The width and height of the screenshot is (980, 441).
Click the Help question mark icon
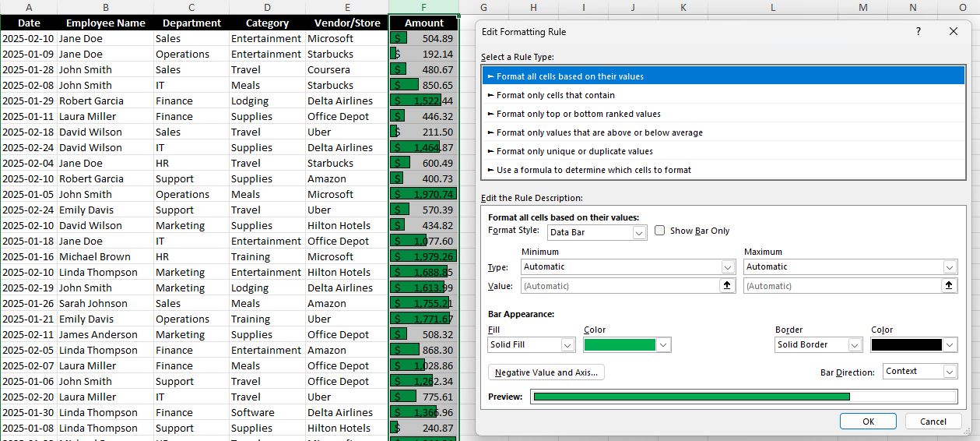click(919, 31)
